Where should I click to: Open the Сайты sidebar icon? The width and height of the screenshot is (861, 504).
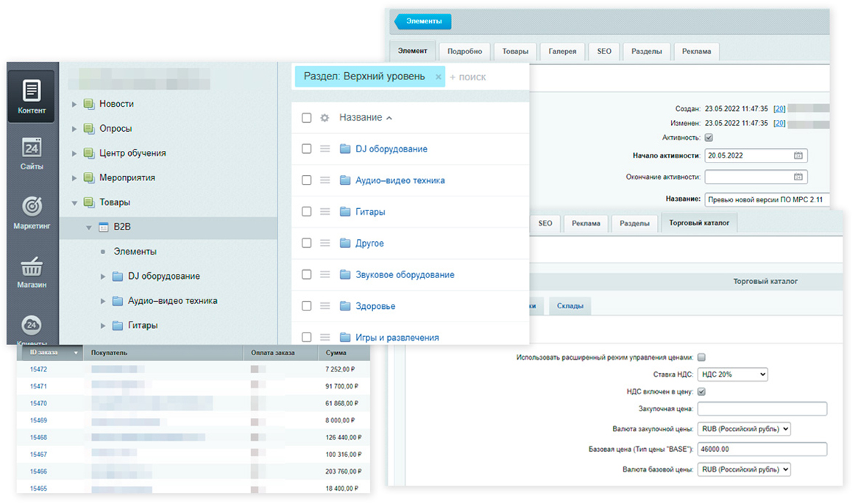[x=32, y=153]
